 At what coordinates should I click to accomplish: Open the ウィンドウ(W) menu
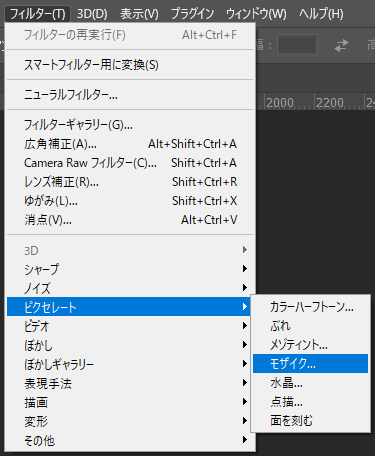click(x=256, y=14)
